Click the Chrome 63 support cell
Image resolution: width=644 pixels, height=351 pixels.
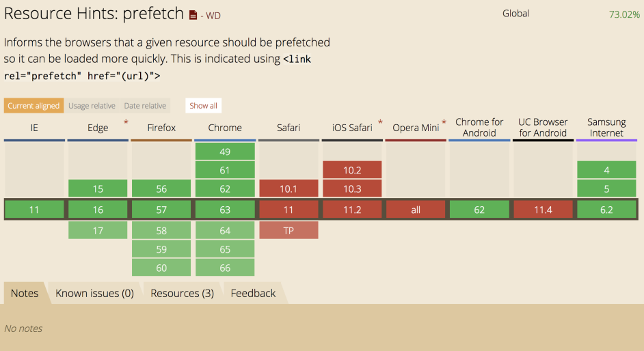click(225, 210)
